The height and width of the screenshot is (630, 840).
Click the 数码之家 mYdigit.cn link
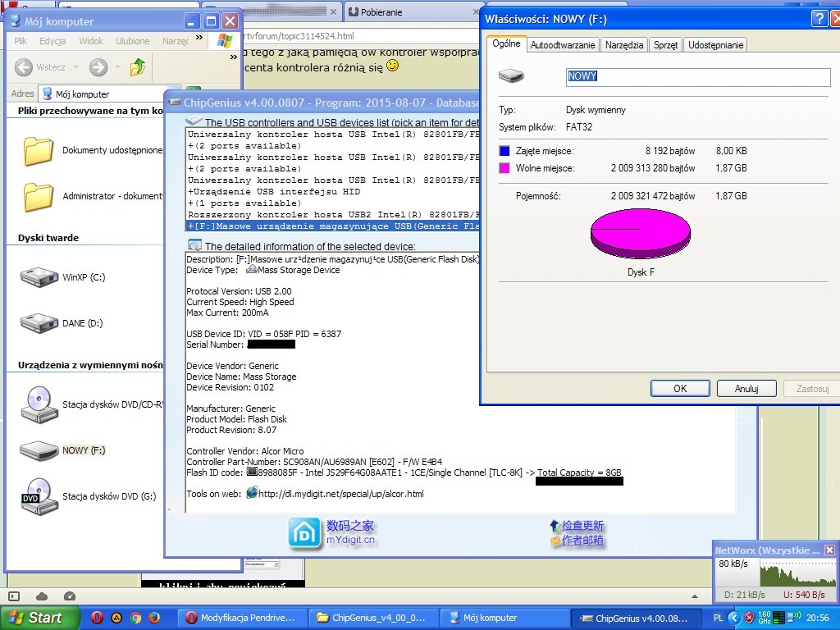click(350, 532)
